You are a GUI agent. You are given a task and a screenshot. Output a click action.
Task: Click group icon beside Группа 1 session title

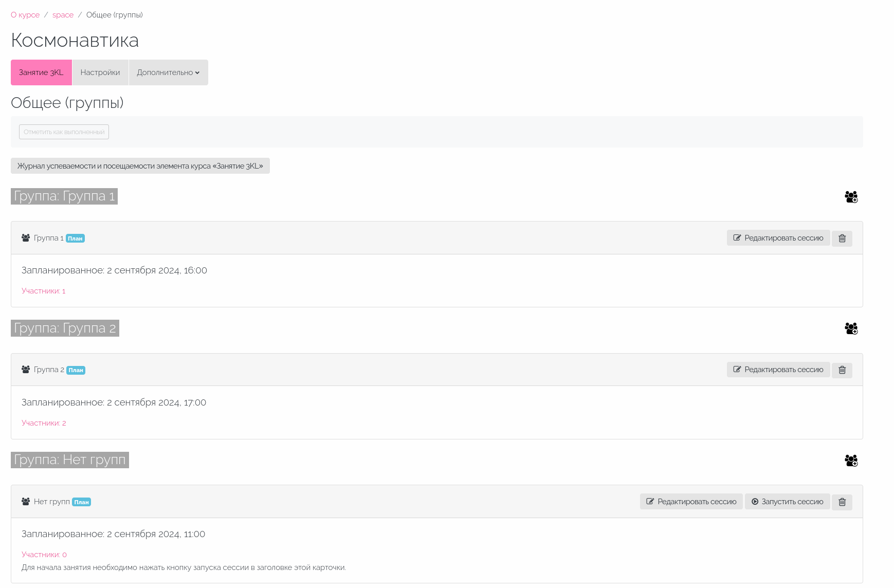26,238
